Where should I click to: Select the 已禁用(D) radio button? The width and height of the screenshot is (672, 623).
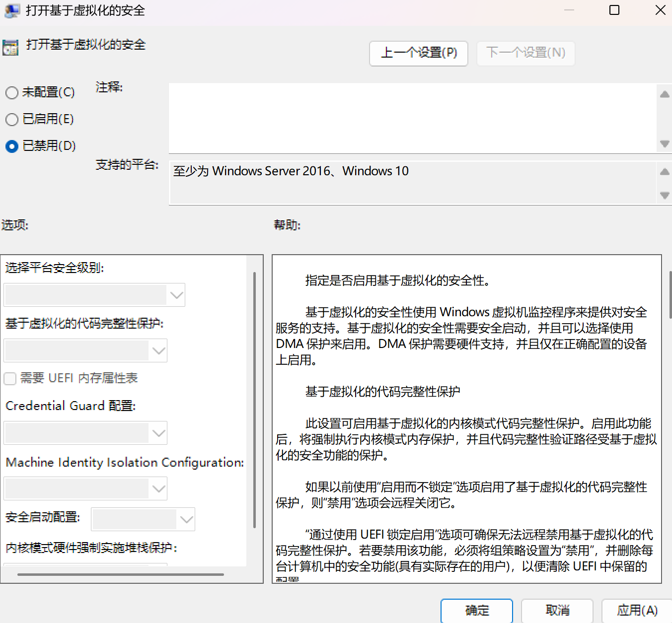[x=12, y=146]
